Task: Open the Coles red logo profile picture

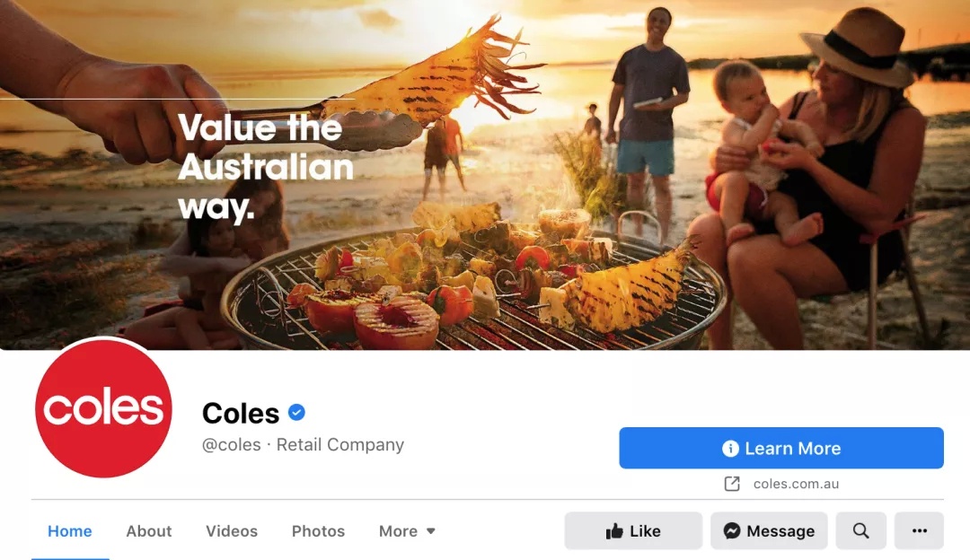Action: tap(103, 408)
